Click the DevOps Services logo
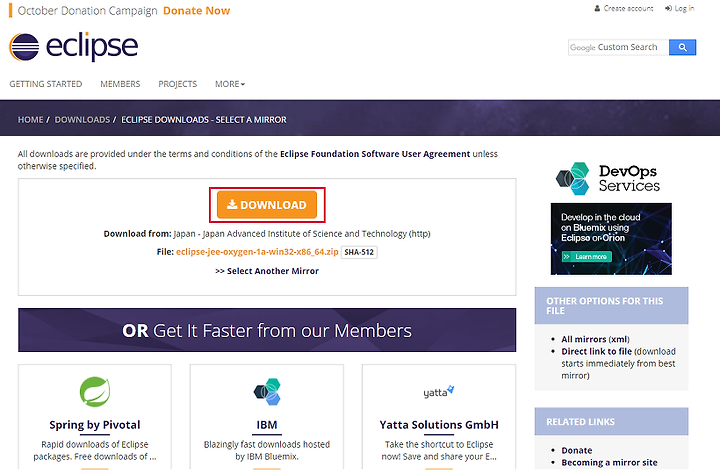 pos(608,179)
